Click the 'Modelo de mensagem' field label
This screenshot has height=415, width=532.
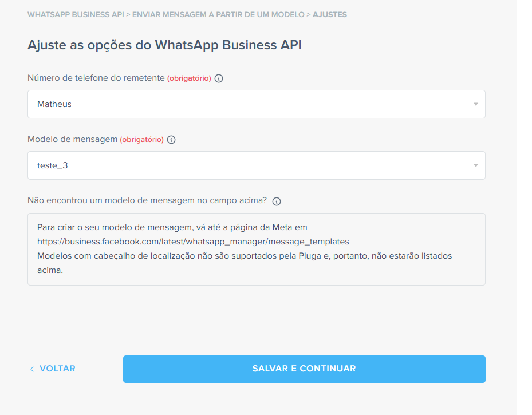click(x=72, y=139)
